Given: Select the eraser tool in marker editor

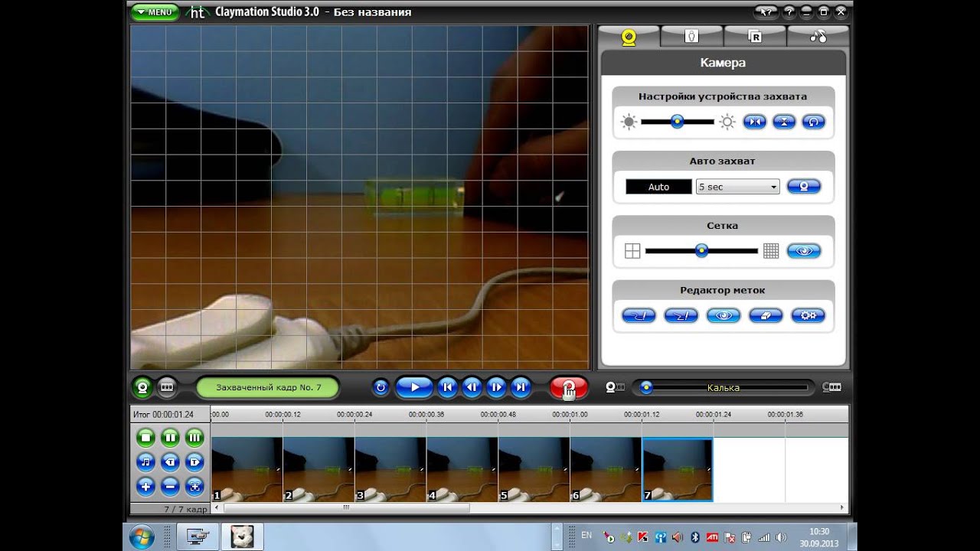Looking at the screenshot, I should 766,315.
